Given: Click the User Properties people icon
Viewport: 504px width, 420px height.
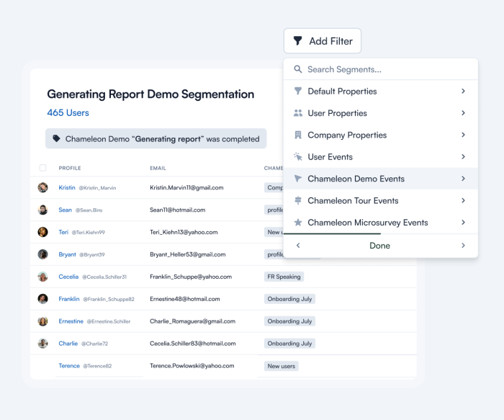Looking at the screenshot, I should (x=298, y=113).
